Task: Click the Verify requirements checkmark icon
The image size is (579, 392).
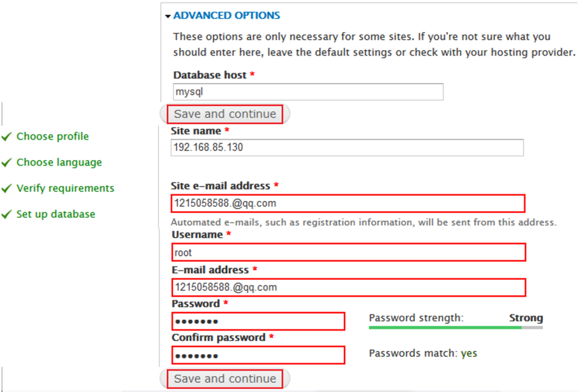Action: tap(7, 189)
